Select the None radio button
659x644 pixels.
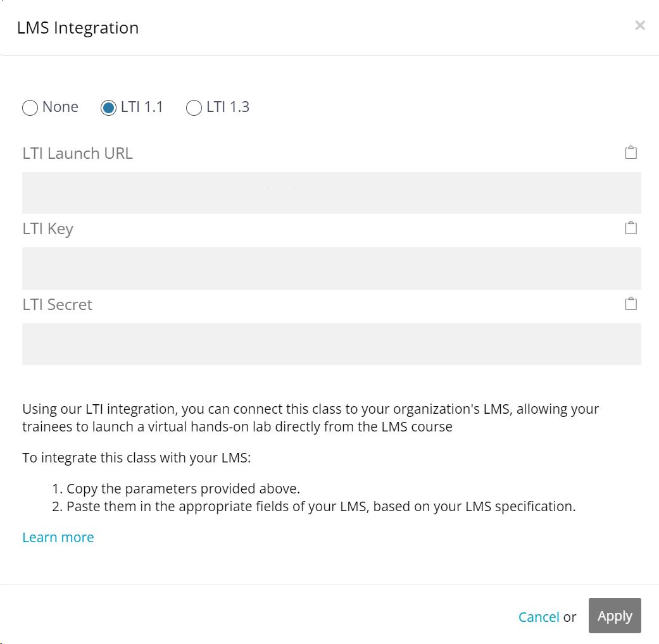click(x=30, y=108)
